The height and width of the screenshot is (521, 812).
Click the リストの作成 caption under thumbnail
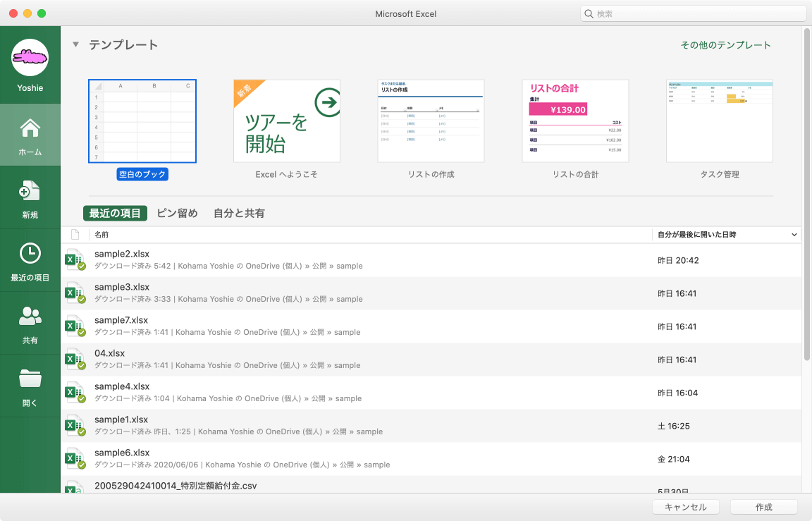tap(431, 175)
